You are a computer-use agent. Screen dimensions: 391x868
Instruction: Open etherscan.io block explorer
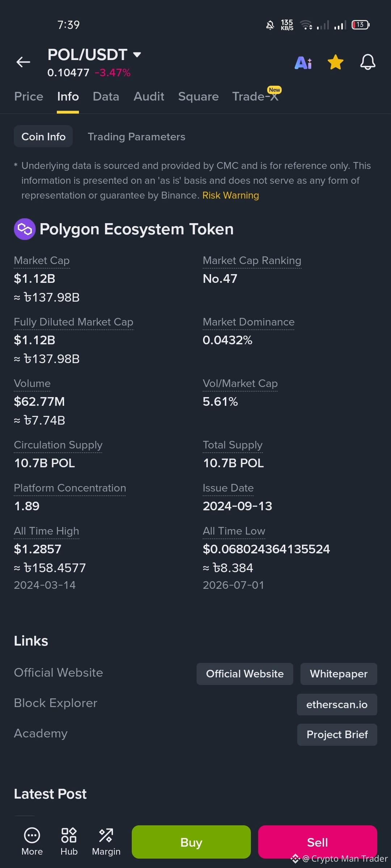337,705
